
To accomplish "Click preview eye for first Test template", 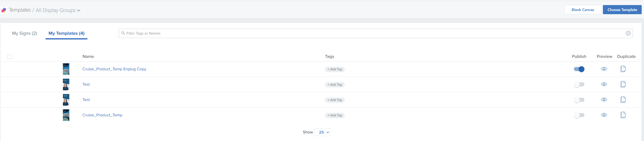I will 604,84.
